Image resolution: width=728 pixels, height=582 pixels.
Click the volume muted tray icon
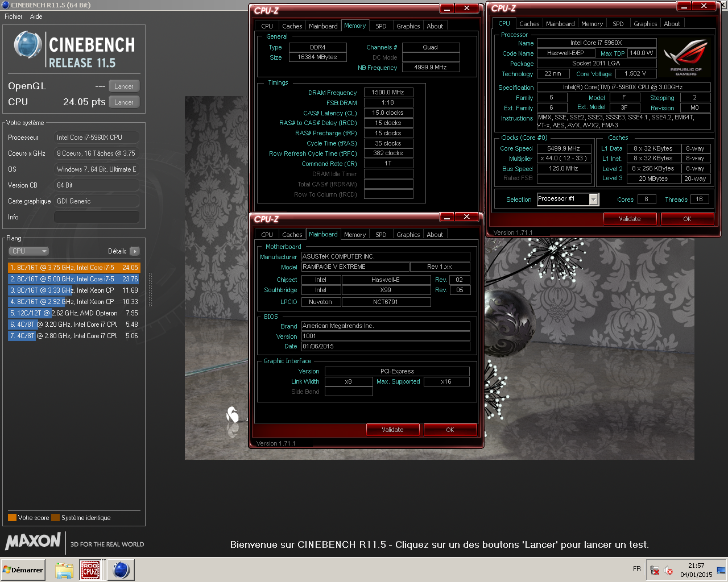tap(668, 570)
